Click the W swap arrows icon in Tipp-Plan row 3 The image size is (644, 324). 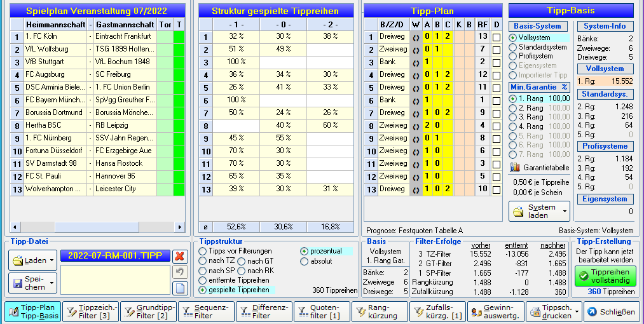click(x=416, y=62)
